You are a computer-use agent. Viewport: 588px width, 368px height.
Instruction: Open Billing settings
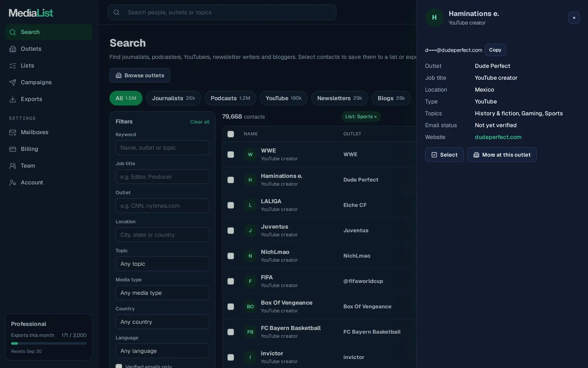click(49, 149)
